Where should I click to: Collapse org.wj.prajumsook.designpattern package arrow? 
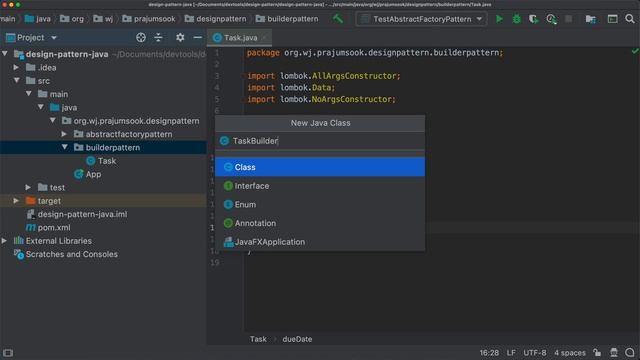tap(53, 121)
